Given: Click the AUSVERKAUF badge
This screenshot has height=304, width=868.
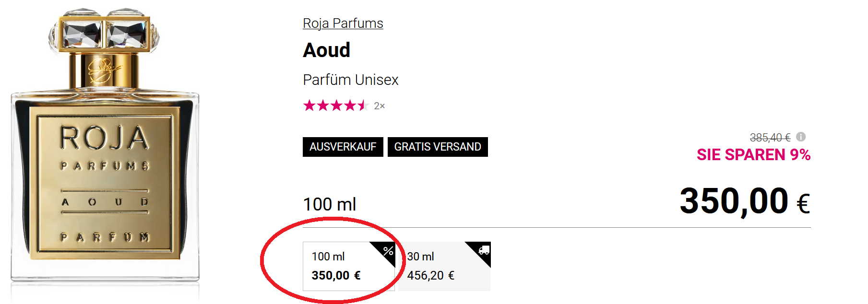Looking at the screenshot, I should pyautogui.click(x=343, y=147).
